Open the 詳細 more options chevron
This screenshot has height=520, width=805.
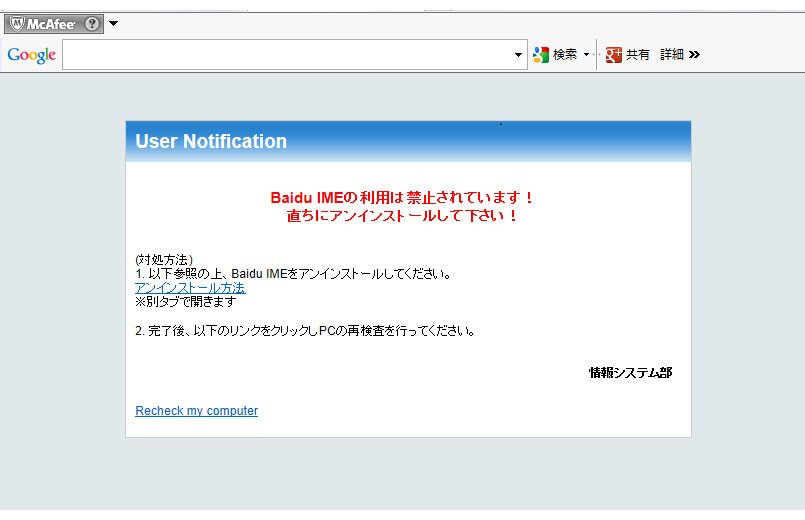click(694, 54)
